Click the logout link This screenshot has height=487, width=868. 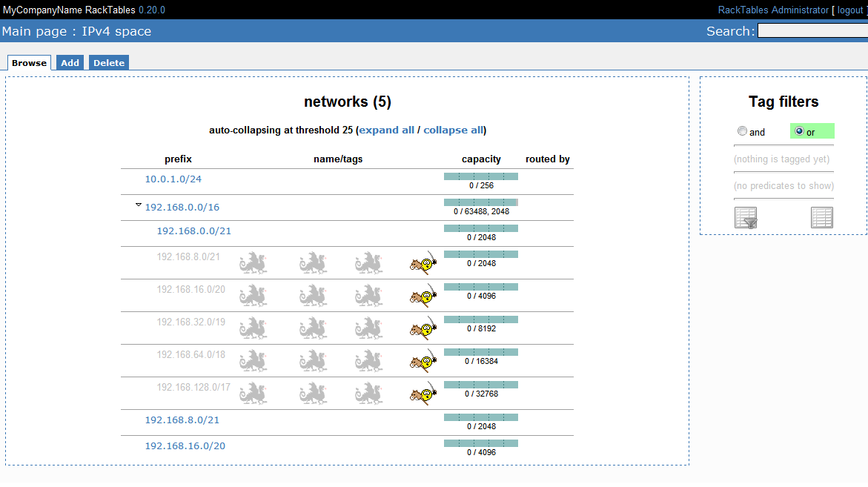coord(849,10)
